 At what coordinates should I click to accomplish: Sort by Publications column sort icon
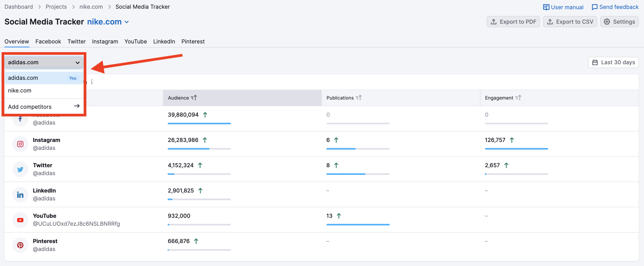click(359, 98)
